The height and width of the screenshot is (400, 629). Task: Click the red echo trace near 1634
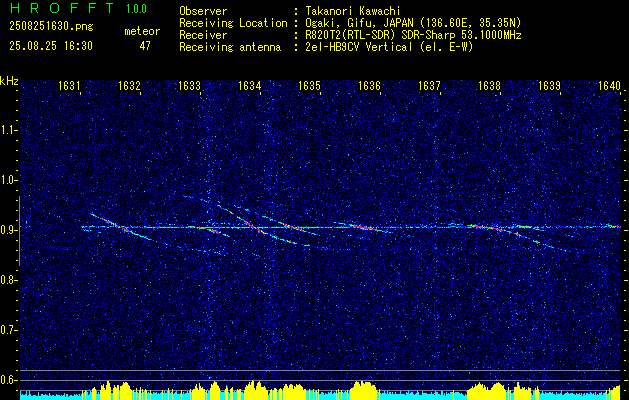pyautogui.click(x=254, y=227)
